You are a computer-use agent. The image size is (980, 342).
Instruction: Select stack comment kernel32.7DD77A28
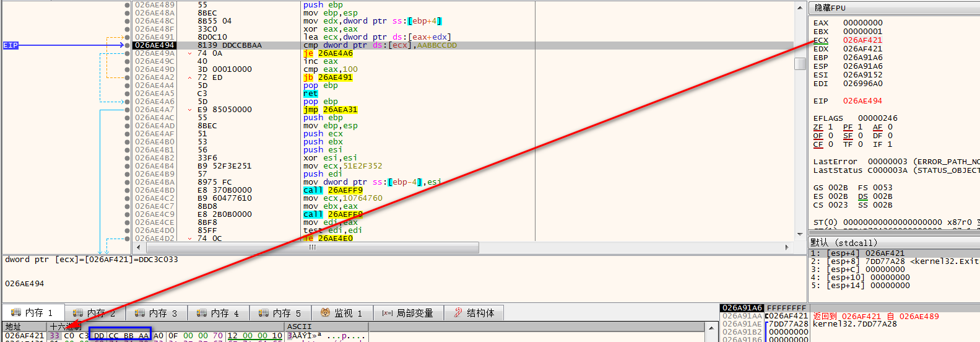point(855,324)
